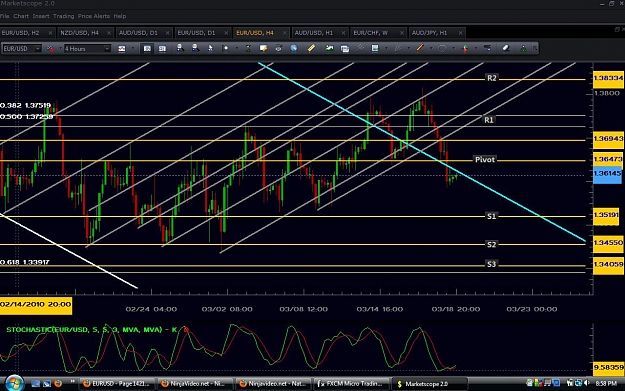Click the green tree structure icon
This screenshot has width=625, height=391.
click(x=523, y=49)
